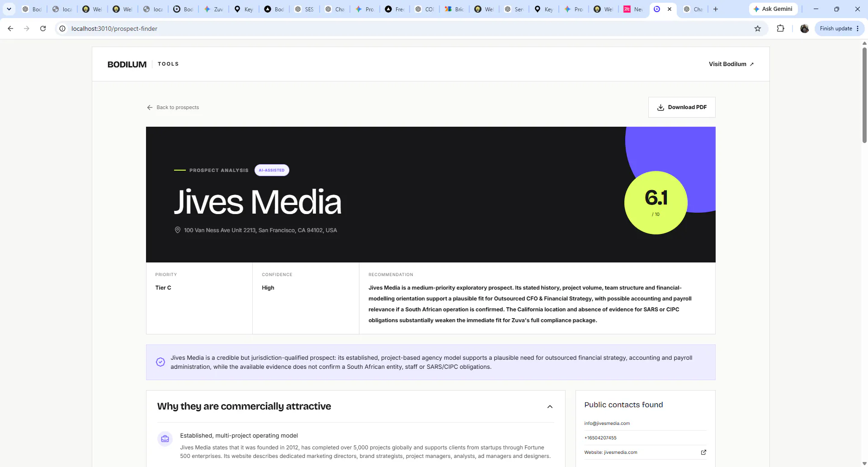Click the CONFIDENCE label

[x=277, y=275]
